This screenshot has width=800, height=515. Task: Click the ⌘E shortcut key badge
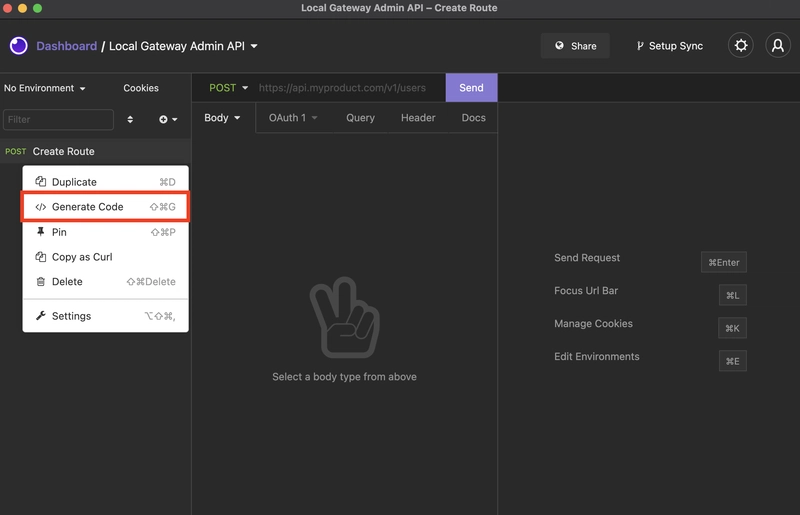tap(733, 361)
